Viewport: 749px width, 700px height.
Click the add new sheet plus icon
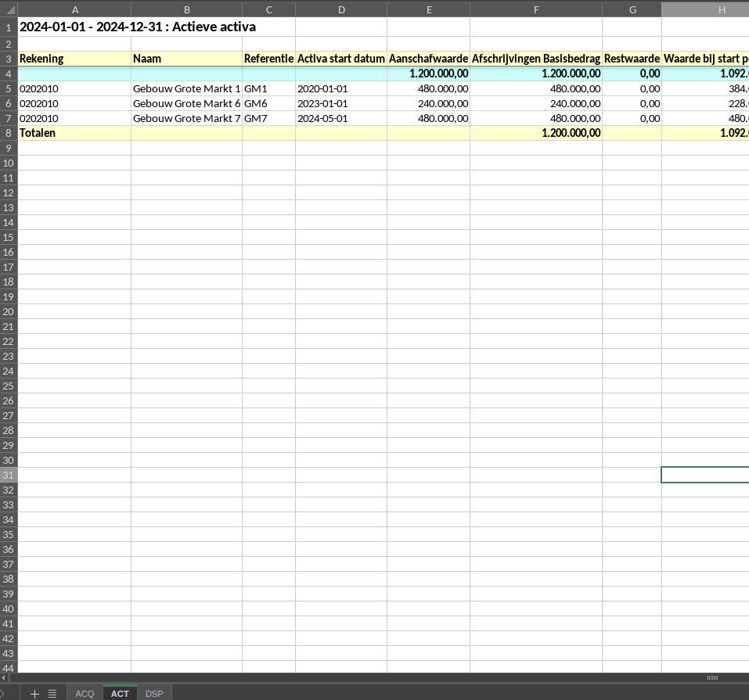click(34, 694)
